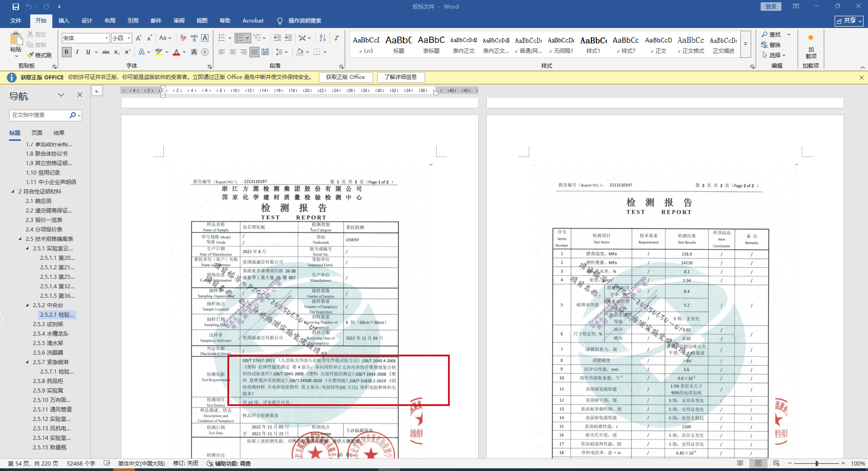Open the Select (选择) dropdown

pyautogui.click(x=774, y=55)
